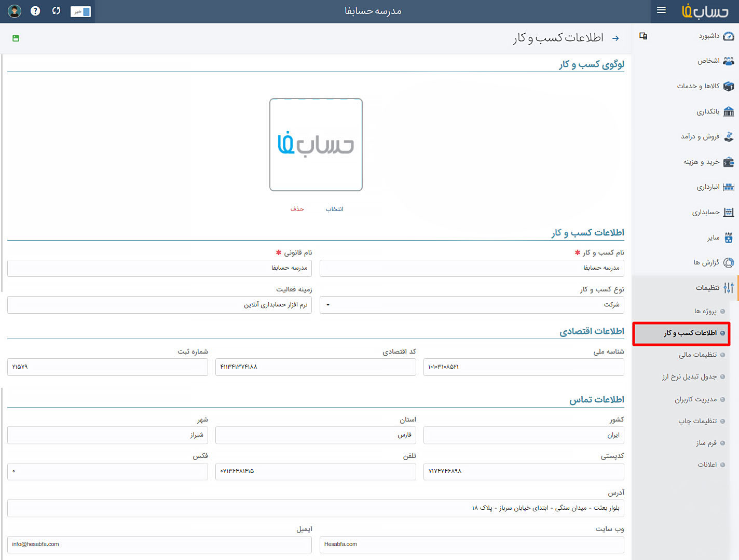Open خرید و هزینه menu
Image resolution: width=739 pixels, height=560 pixels.
pyautogui.click(x=708, y=162)
